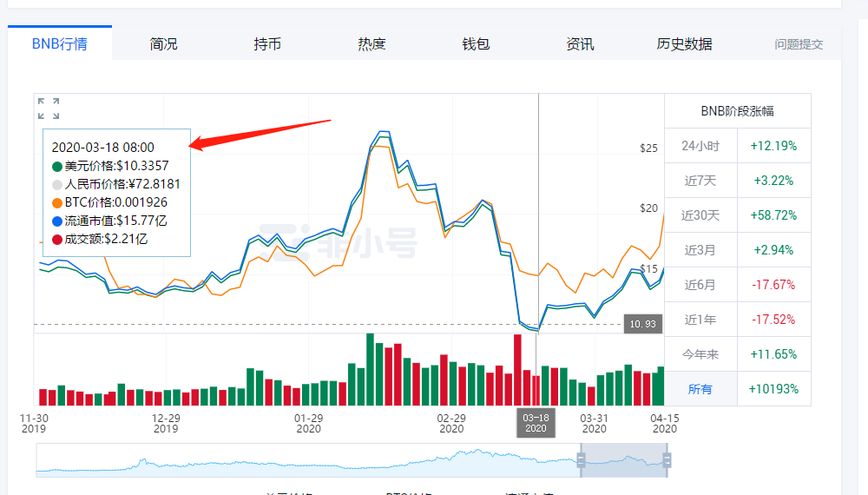Select the 所有 period row
The height and width of the screenshot is (495, 868).
tap(737, 389)
